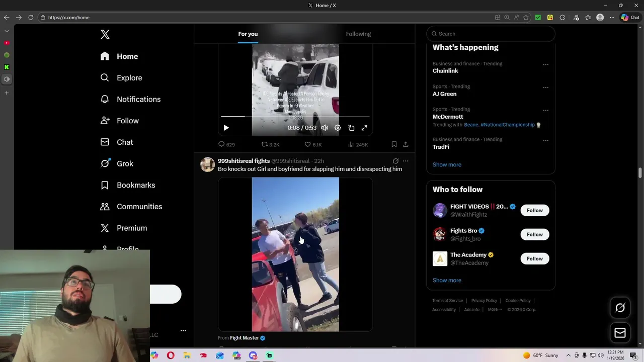Screen dimensions: 644x362
Task: Toggle picture-in-picture on video player
Action: pyautogui.click(x=351, y=128)
